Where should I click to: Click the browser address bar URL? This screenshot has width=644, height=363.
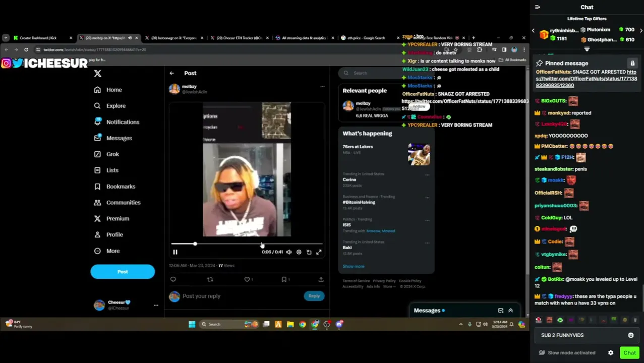[x=94, y=50]
